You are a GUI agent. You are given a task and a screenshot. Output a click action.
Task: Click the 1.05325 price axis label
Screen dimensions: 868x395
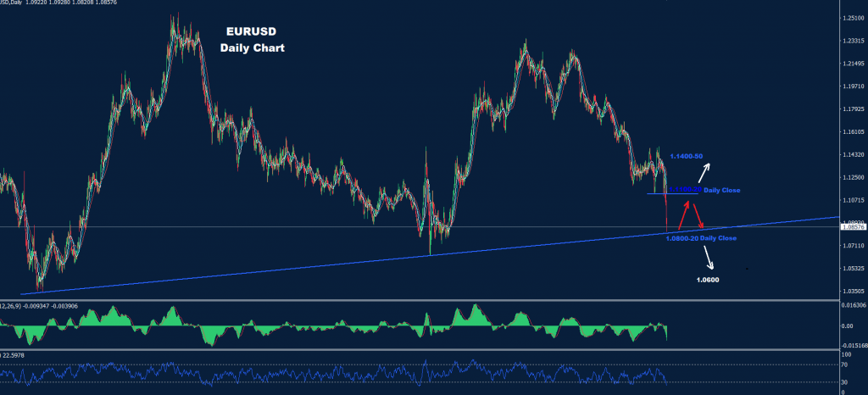[x=854, y=269]
